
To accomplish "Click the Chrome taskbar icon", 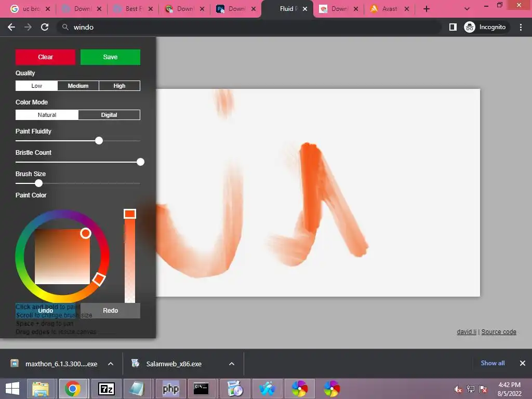I will click(x=73, y=389).
